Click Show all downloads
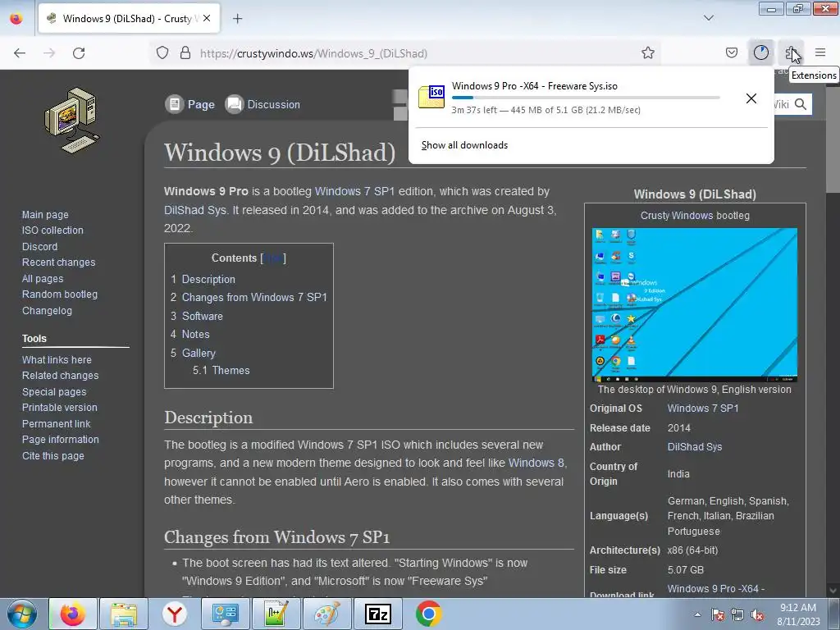 pos(464,145)
